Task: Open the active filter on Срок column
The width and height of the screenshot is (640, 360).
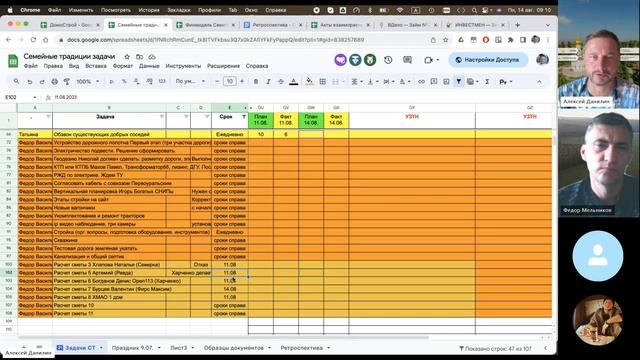Action: [x=244, y=117]
